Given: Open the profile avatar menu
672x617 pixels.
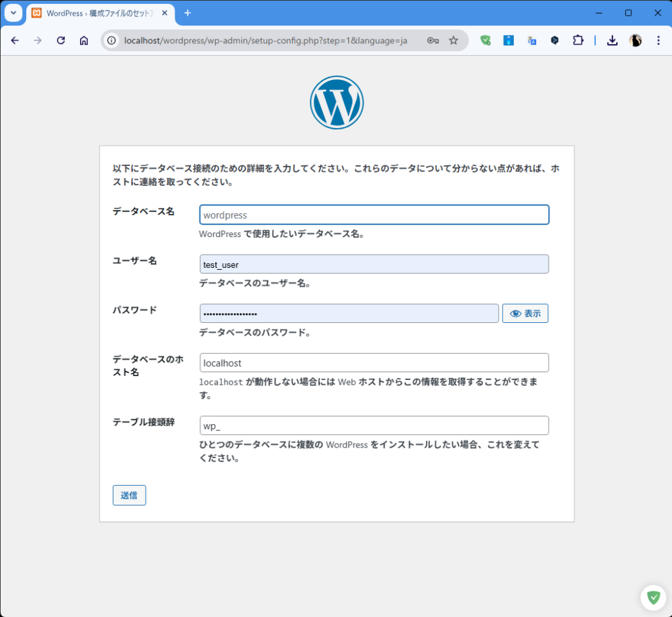Looking at the screenshot, I should [x=635, y=40].
